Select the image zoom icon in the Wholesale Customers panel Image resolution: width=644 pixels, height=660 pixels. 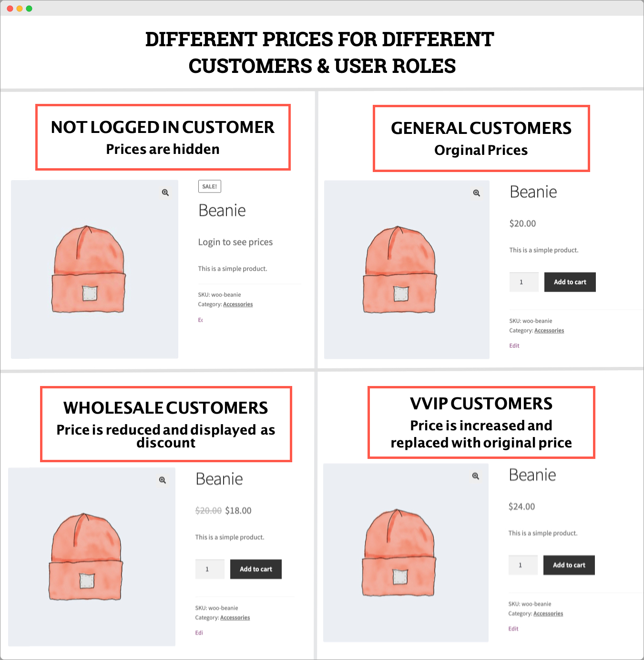point(163,480)
